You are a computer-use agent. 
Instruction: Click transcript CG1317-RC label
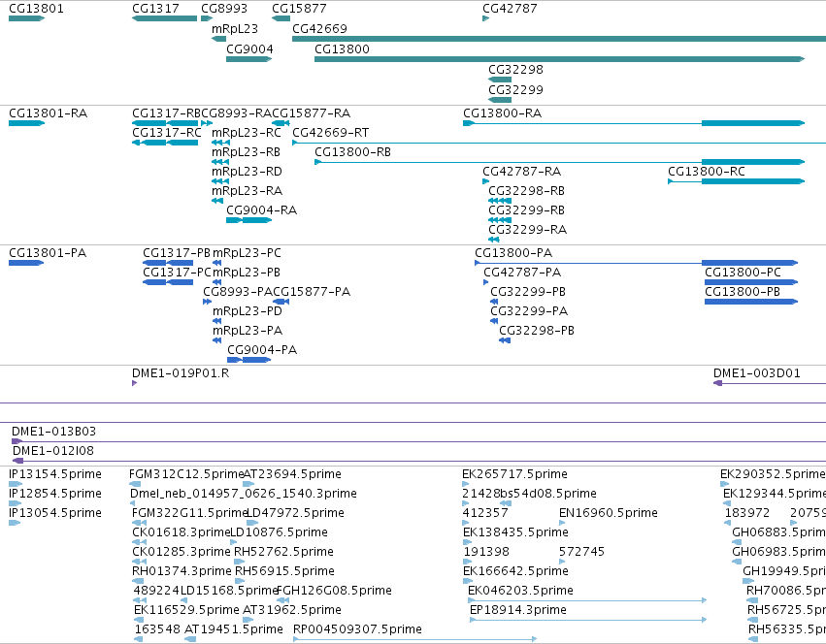point(167,133)
